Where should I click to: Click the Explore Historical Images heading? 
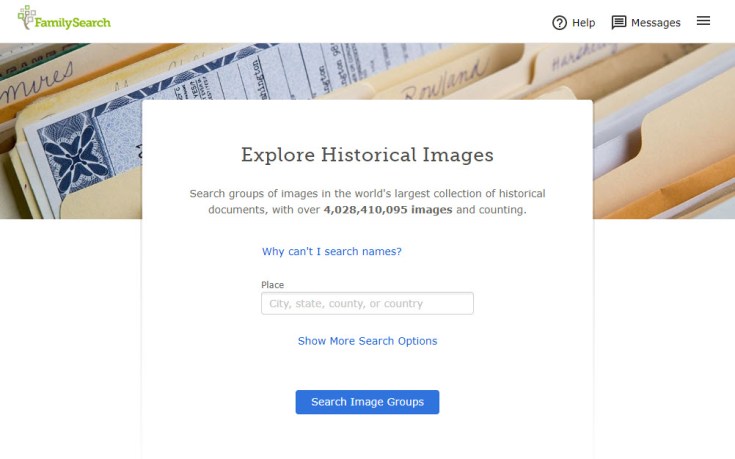pos(367,155)
